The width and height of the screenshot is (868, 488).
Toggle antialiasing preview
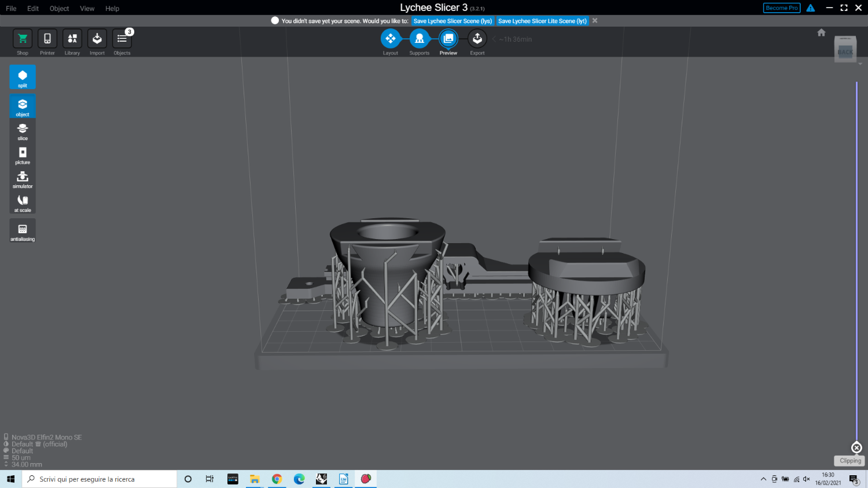tap(23, 230)
